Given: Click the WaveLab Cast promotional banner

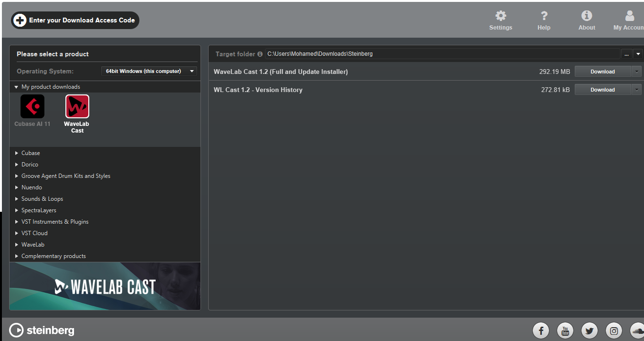Looking at the screenshot, I should click(x=105, y=286).
